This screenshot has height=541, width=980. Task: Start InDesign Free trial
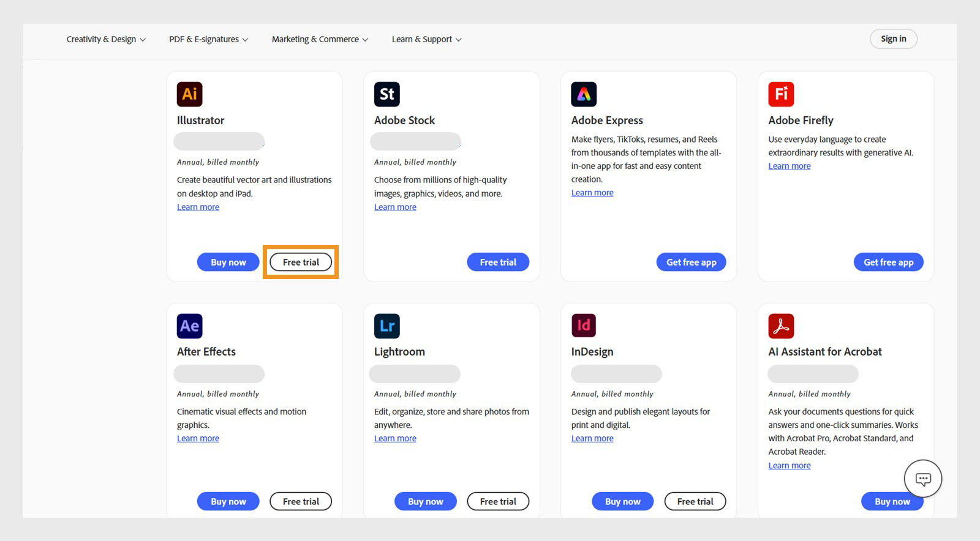coord(695,501)
